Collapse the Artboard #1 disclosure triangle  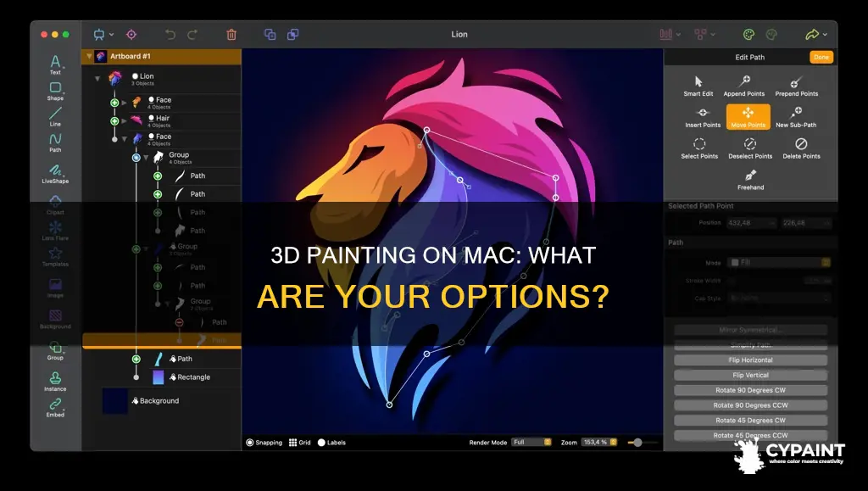pos(88,56)
